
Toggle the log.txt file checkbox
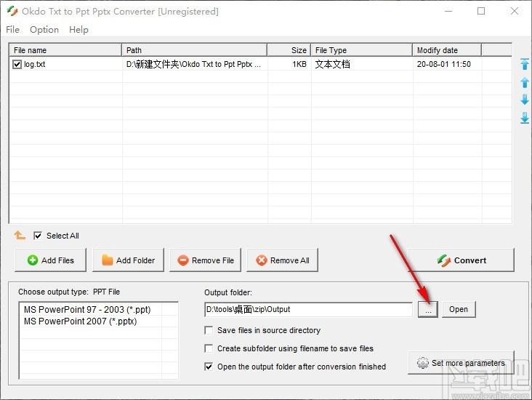17,64
